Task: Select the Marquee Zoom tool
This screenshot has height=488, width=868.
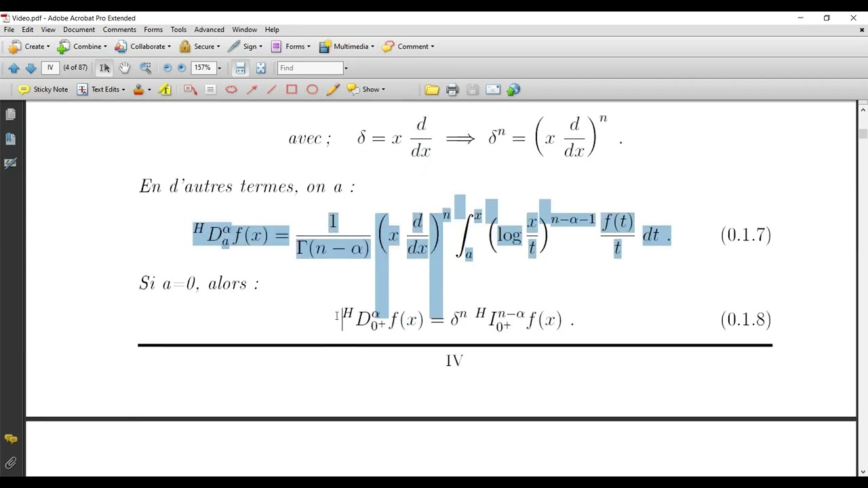Action: click(145, 68)
